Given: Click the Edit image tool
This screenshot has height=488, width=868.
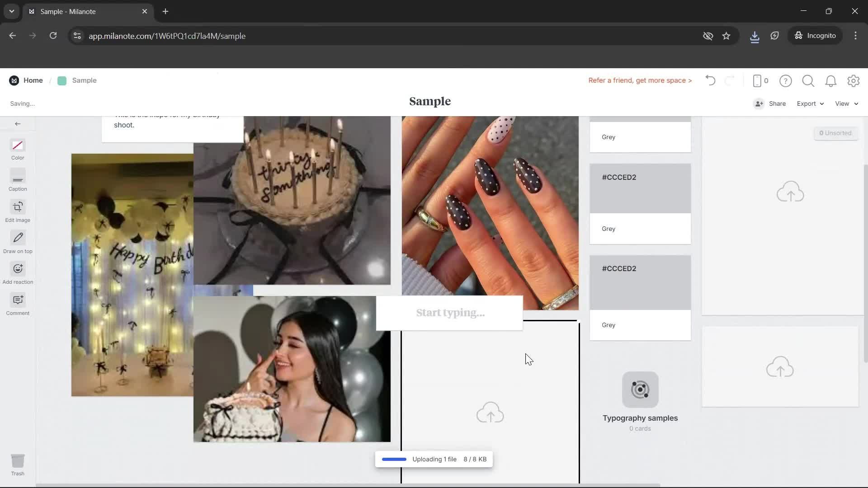Looking at the screenshot, I should (18, 211).
